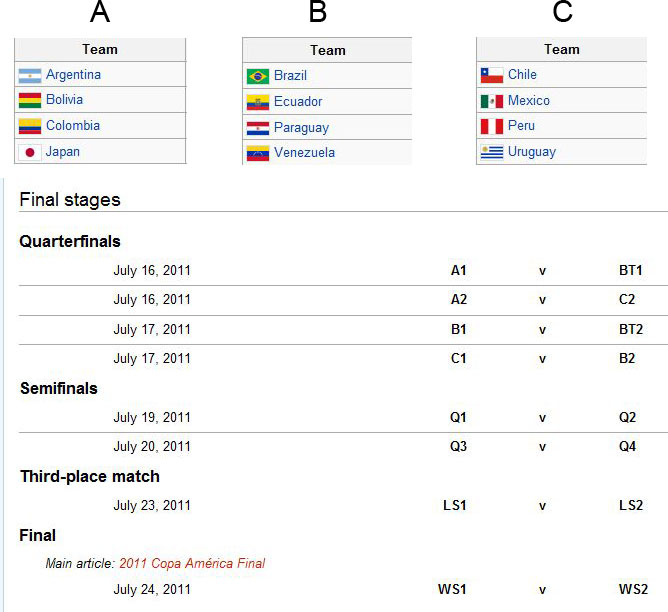Click the Peru flag icon
668x612 pixels.
tap(492, 126)
